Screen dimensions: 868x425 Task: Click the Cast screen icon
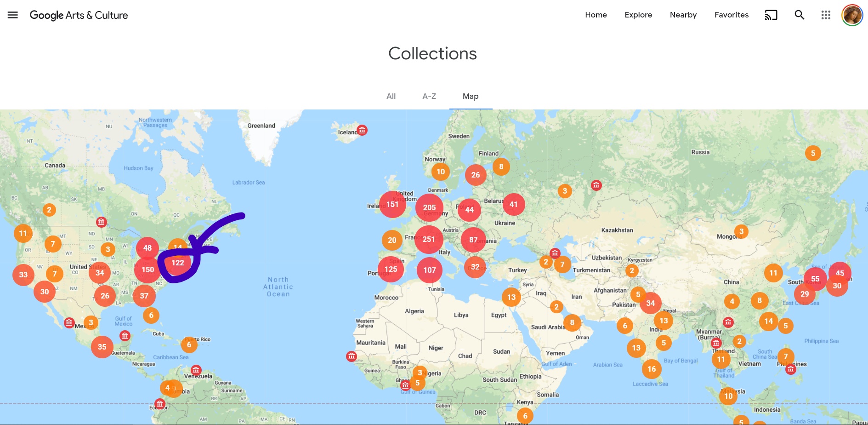771,15
